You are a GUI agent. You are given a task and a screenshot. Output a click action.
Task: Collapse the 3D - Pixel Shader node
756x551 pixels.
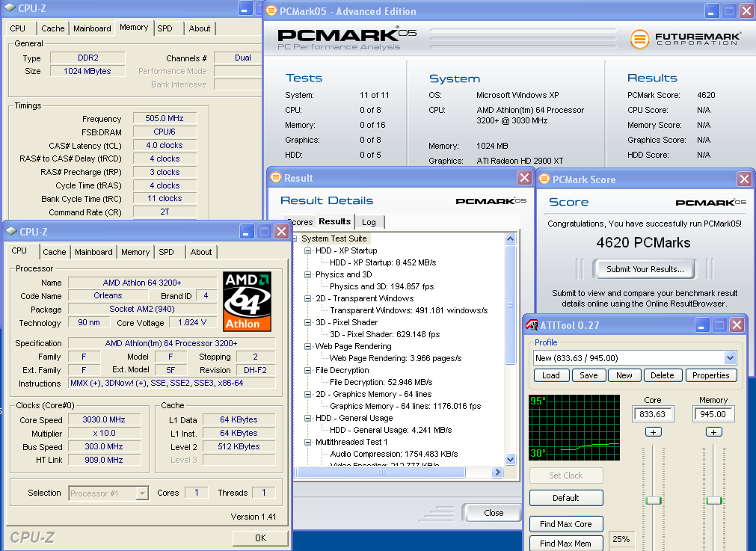click(x=307, y=322)
